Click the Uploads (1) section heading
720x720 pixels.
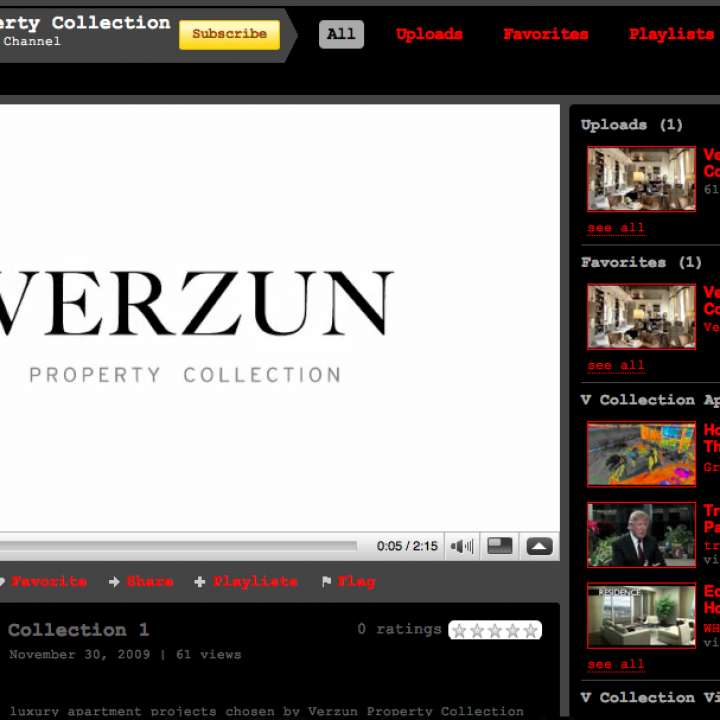631,125
